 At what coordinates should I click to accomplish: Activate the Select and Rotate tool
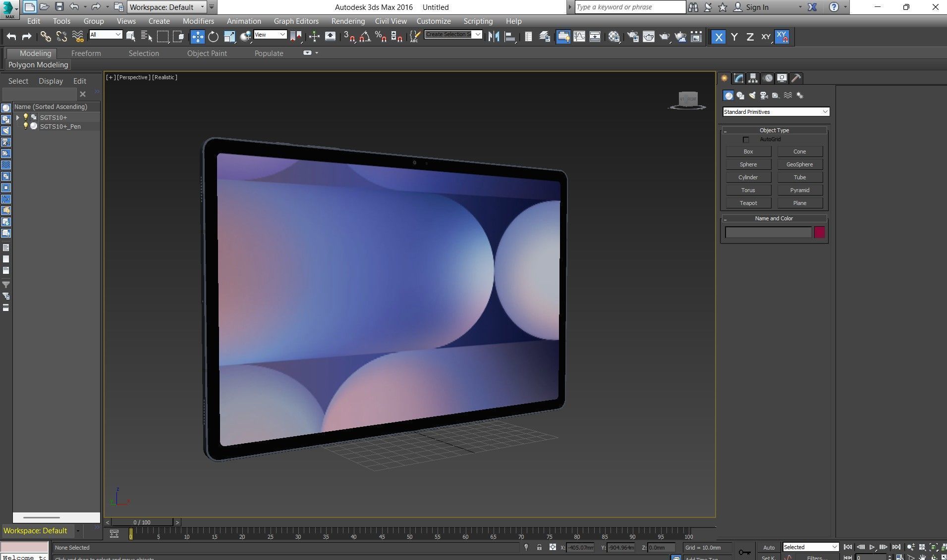[x=213, y=36]
